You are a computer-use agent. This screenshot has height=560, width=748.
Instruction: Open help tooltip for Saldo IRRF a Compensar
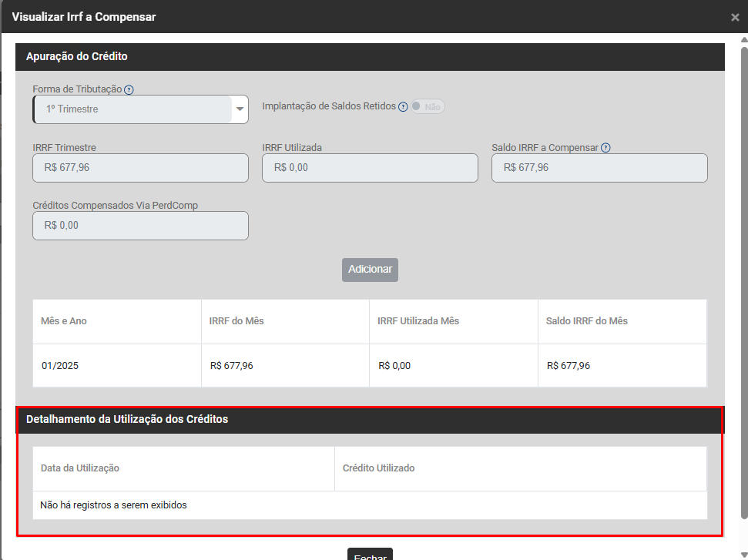[605, 148]
